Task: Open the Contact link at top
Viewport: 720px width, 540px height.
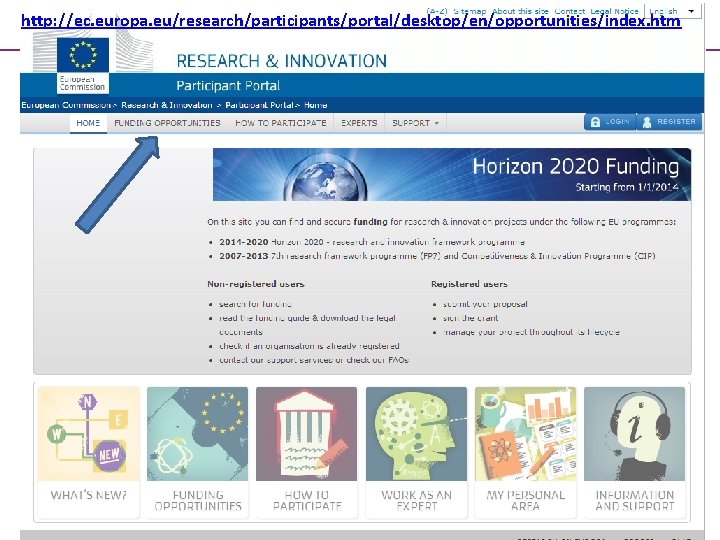Action: (x=569, y=11)
